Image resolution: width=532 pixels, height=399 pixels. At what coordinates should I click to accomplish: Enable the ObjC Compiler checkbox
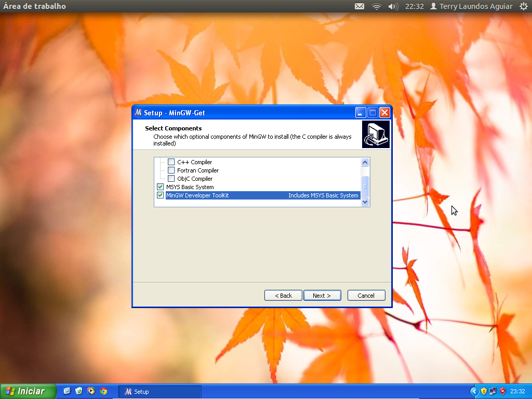click(171, 179)
